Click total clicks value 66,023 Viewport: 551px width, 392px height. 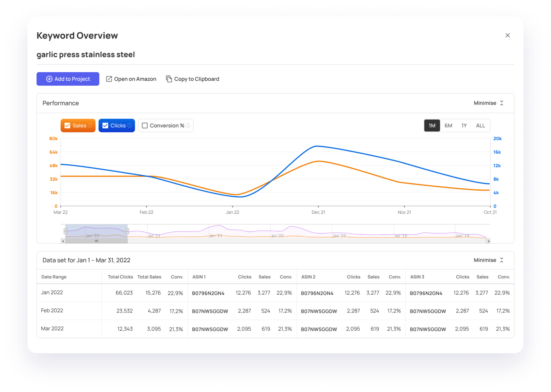point(124,293)
